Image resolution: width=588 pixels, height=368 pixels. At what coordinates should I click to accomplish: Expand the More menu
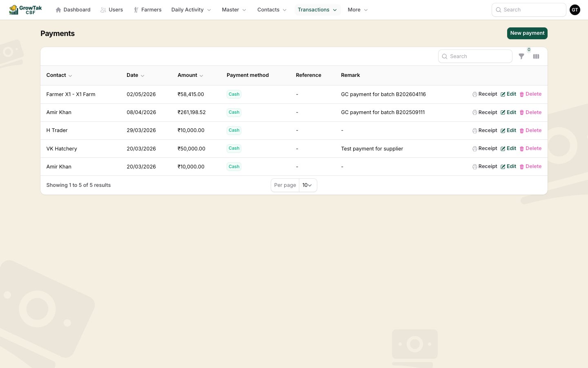(x=358, y=10)
